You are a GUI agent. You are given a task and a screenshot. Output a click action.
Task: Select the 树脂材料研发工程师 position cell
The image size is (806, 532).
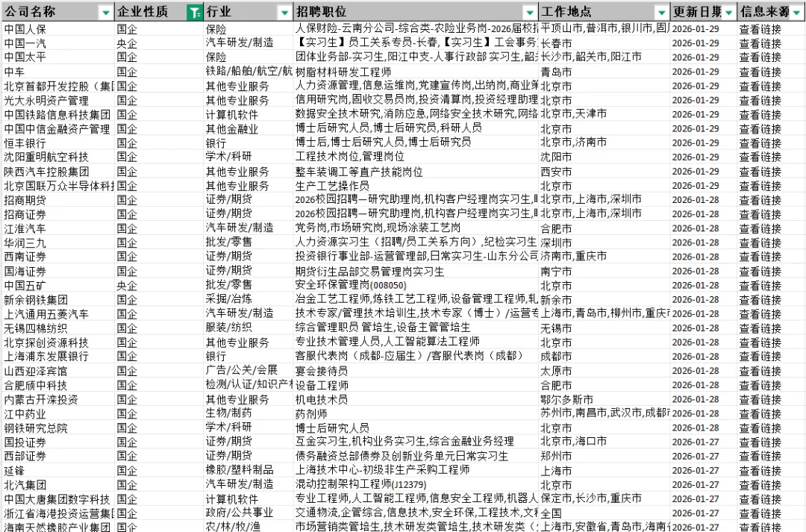pos(416,72)
